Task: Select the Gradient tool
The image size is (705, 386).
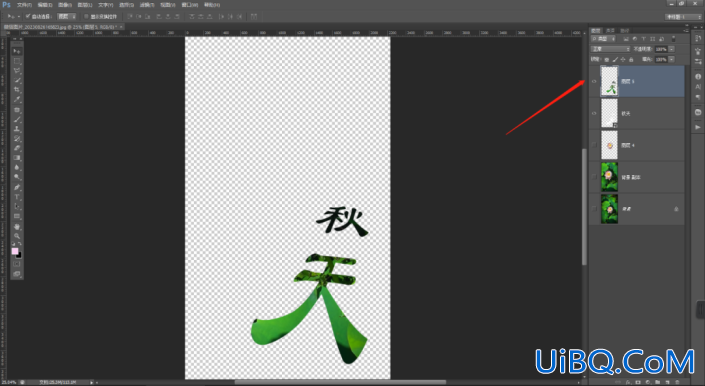Action: pos(17,158)
